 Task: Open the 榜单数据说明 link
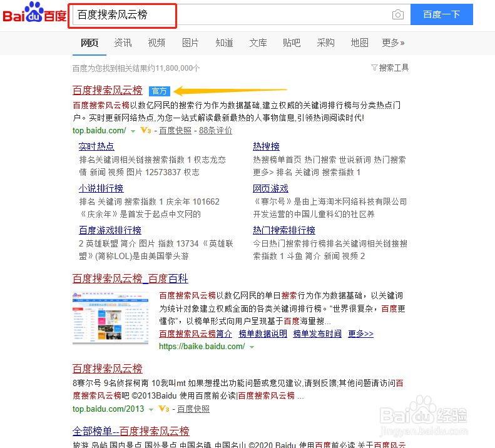[x=263, y=333]
